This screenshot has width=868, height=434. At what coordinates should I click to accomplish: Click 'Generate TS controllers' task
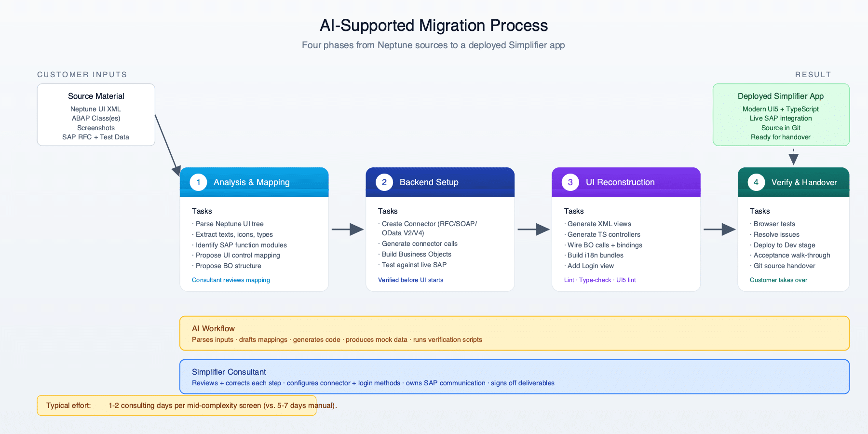click(x=602, y=234)
